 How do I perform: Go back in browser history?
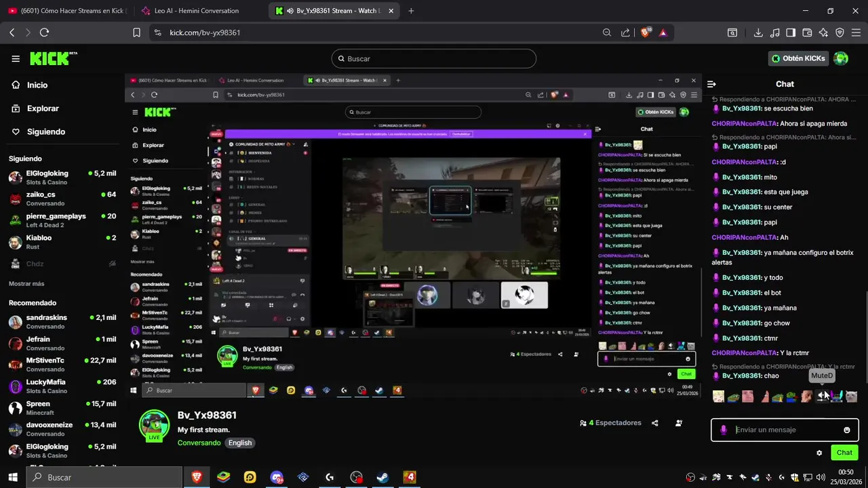(12, 33)
